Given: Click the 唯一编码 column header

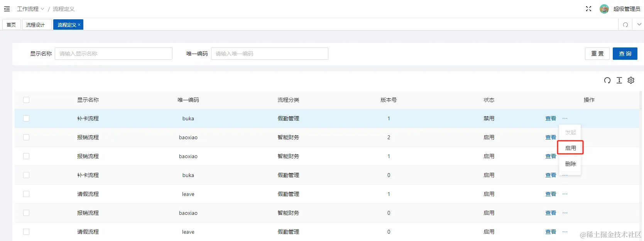Looking at the screenshot, I should (188, 100).
